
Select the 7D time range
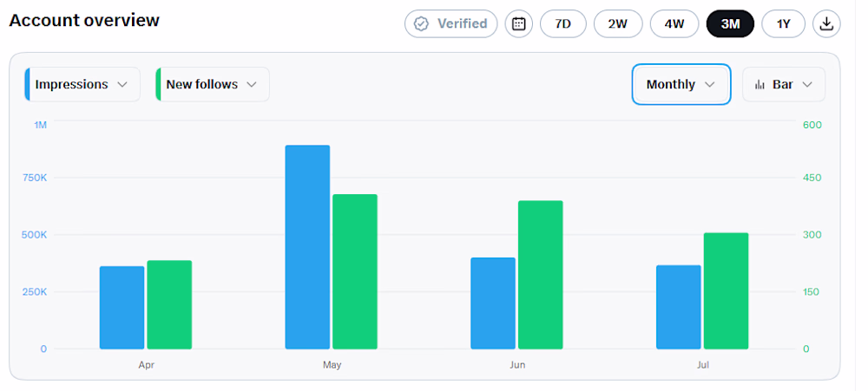click(563, 23)
